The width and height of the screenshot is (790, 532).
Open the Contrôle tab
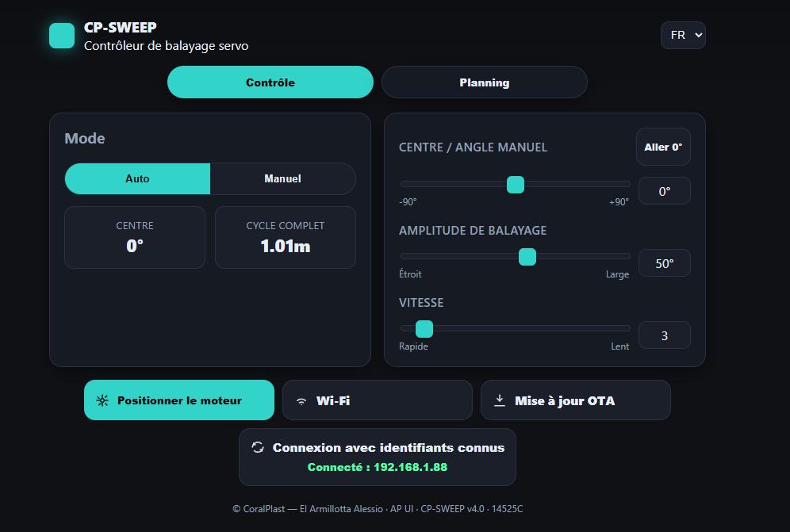[x=270, y=82]
